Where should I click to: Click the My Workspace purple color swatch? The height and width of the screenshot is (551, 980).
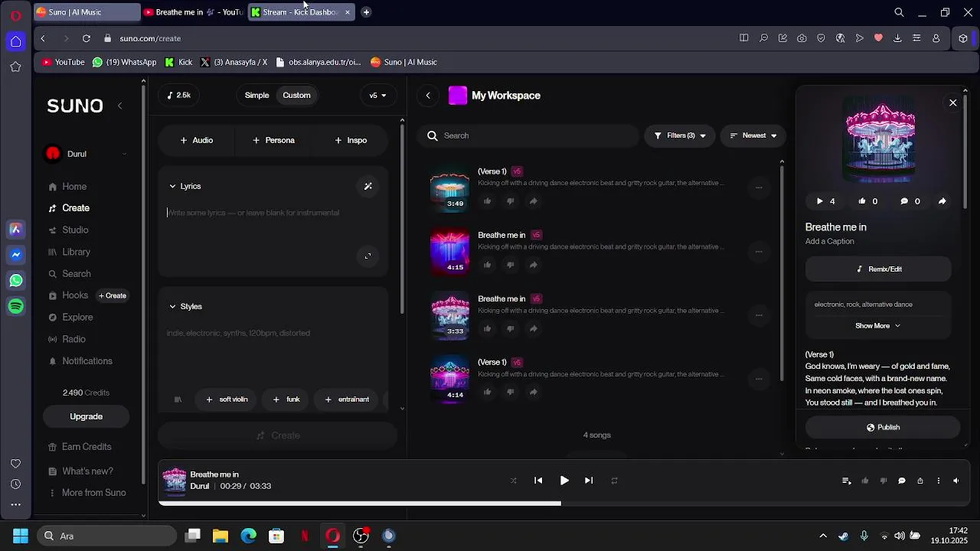(x=458, y=96)
